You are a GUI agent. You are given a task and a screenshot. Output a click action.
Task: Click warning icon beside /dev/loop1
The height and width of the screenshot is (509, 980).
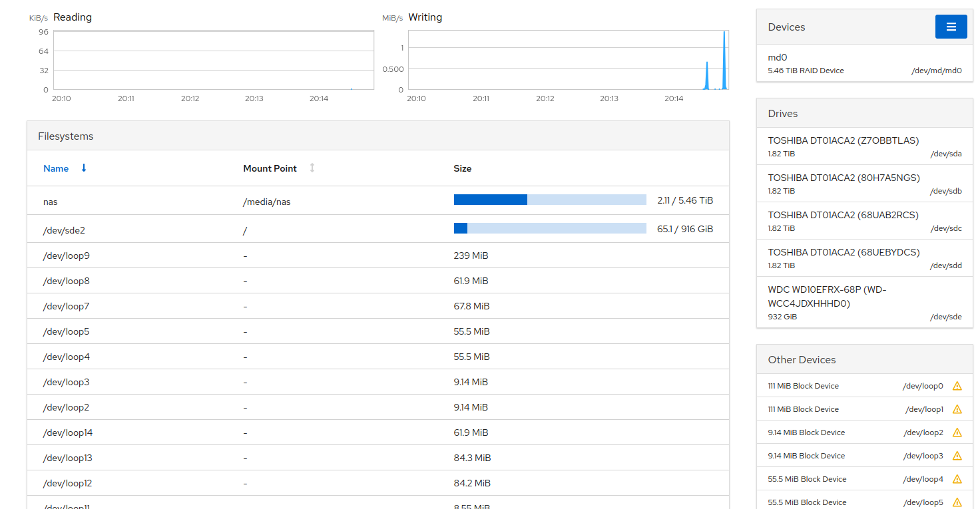(x=957, y=409)
